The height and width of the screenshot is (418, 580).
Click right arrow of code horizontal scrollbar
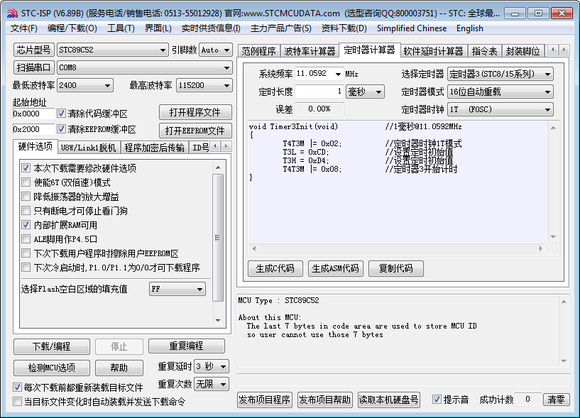click(x=541, y=249)
